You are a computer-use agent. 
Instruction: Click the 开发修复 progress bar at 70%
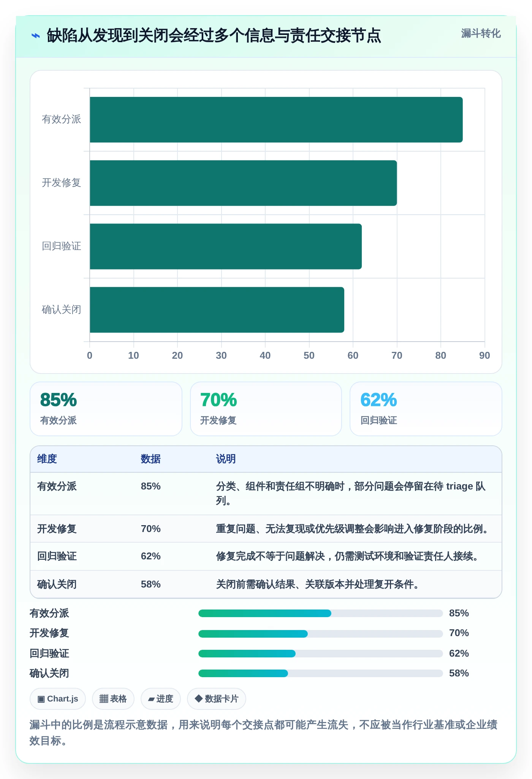[x=321, y=633]
